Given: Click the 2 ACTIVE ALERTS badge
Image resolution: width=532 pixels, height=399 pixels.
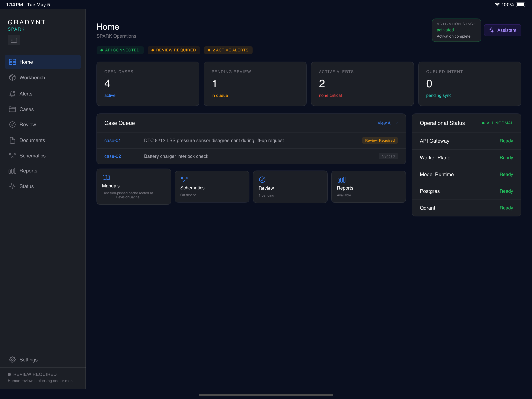Looking at the screenshot, I should (228, 50).
